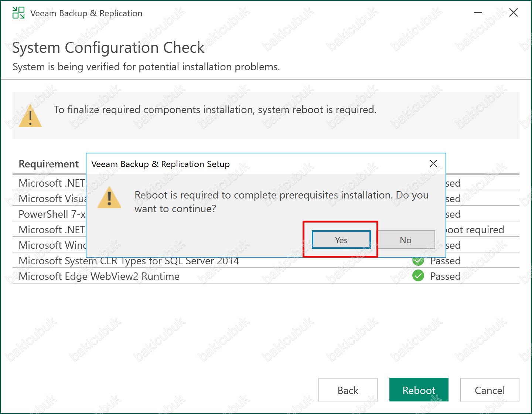Click the Setup dialog title bar text
Screen dimensions: 532x414
[x=160, y=164]
